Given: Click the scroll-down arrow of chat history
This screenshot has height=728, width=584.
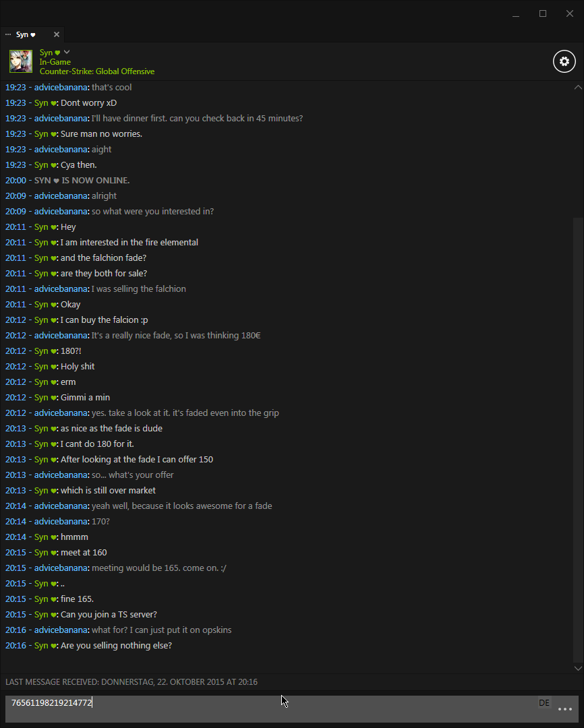Looking at the screenshot, I should 578,668.
